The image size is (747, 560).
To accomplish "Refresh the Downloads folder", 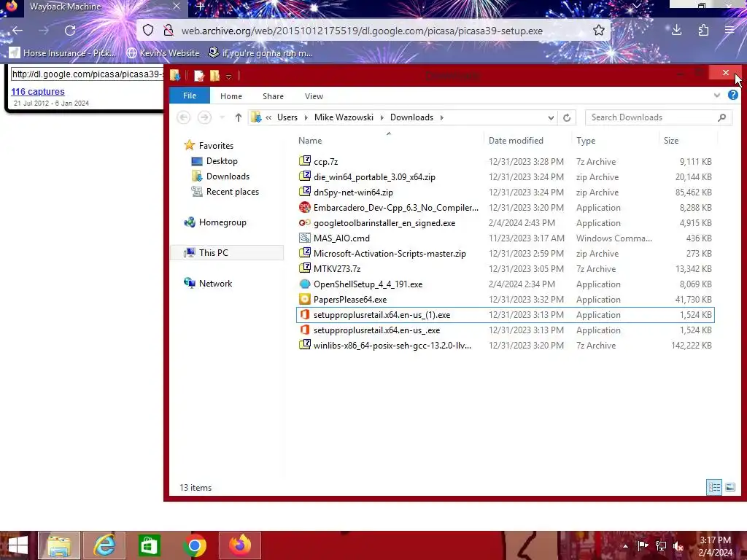I will [566, 117].
